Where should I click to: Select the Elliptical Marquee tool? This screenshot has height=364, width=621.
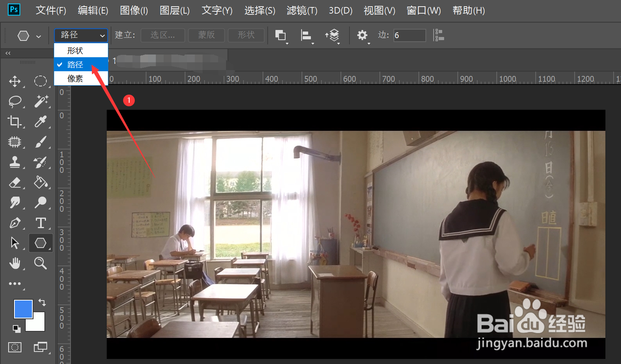(41, 81)
